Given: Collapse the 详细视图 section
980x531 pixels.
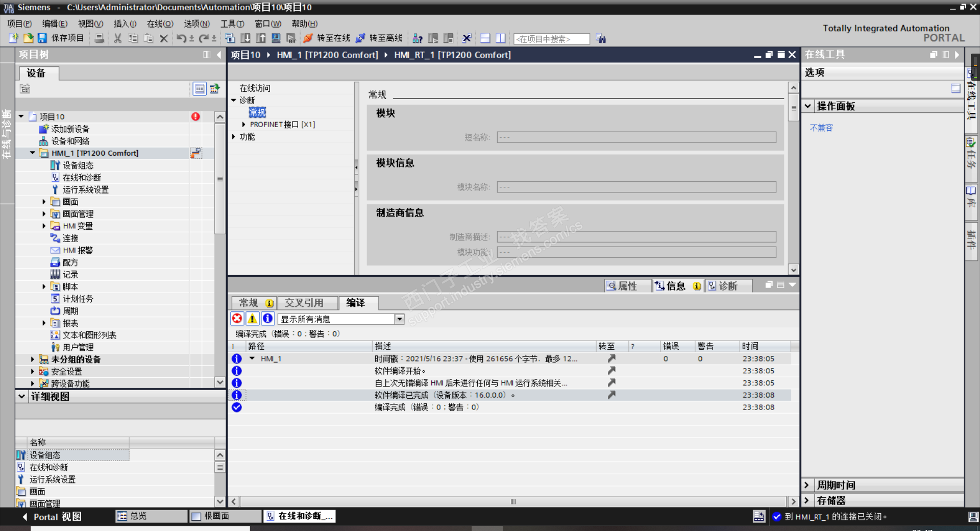Looking at the screenshot, I should [22, 396].
